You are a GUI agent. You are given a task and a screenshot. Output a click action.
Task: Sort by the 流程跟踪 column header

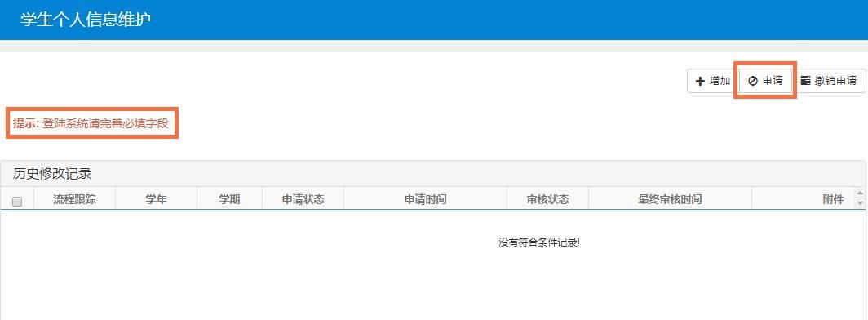coord(75,199)
